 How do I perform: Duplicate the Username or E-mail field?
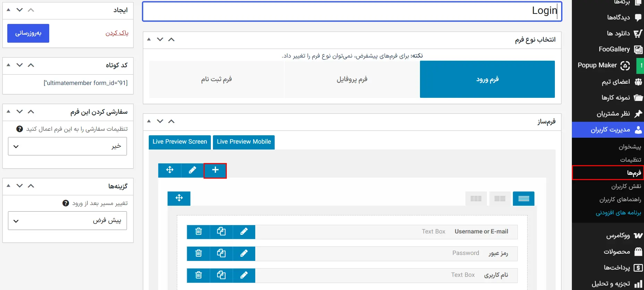point(221,232)
